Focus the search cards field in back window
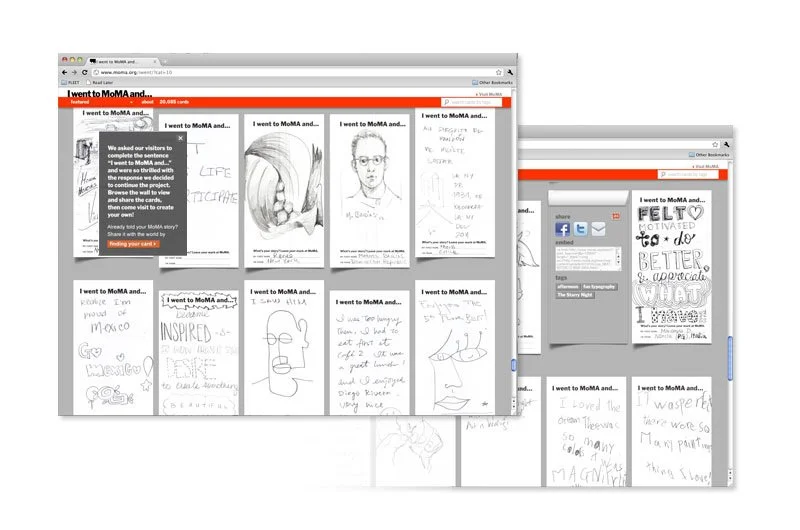This screenshot has width=800, height=530. pyautogui.click(x=688, y=174)
